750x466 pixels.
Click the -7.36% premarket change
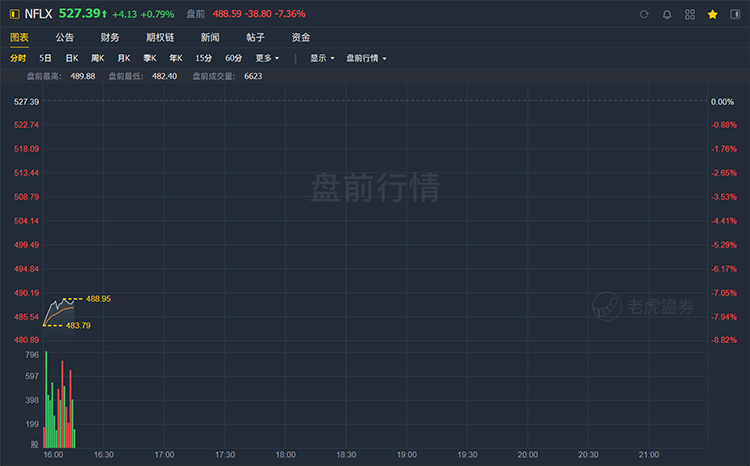290,14
